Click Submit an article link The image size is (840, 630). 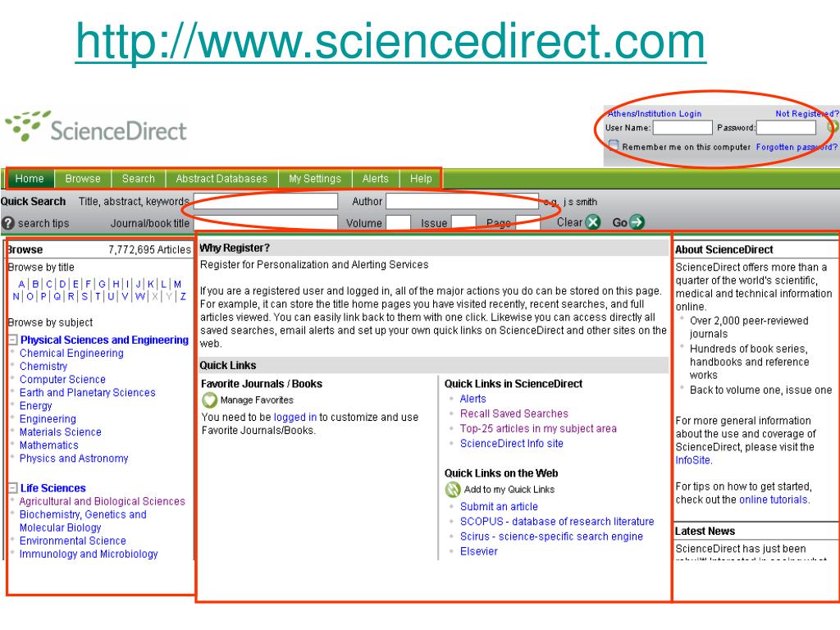499,506
